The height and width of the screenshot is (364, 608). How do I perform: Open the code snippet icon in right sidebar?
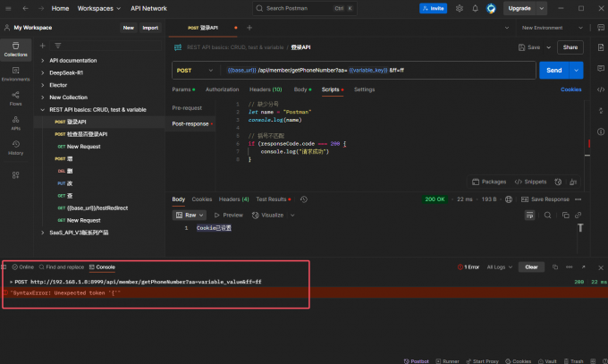[x=601, y=89]
